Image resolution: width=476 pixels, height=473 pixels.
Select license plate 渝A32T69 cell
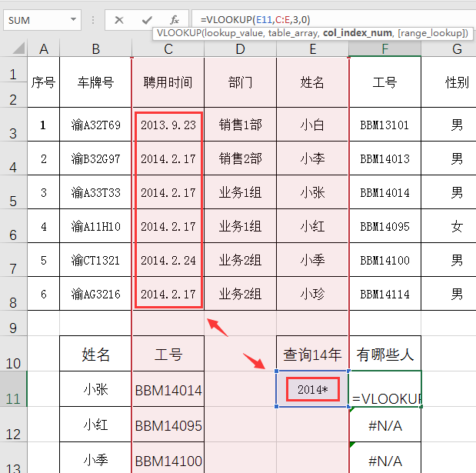(95, 125)
